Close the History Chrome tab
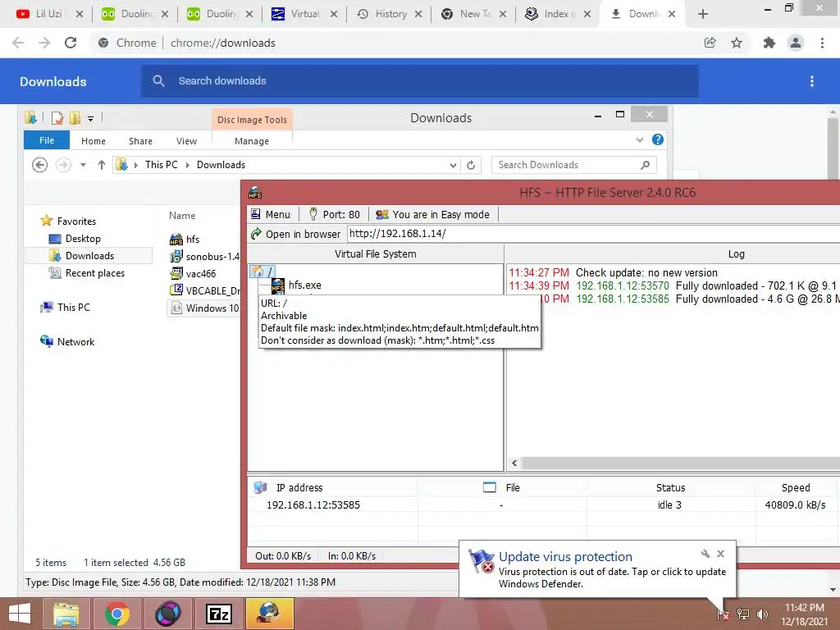Viewport: 840px width, 630px height. click(418, 15)
